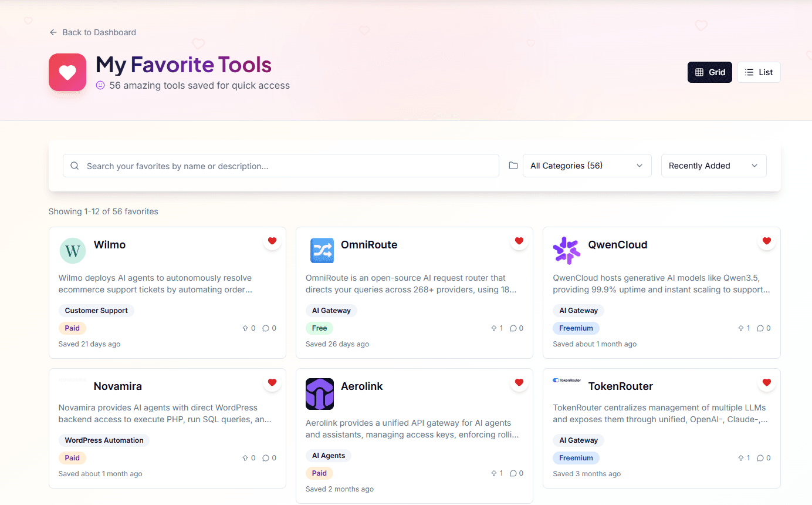Open the Wilmo tool title
812x505 pixels.
point(110,245)
